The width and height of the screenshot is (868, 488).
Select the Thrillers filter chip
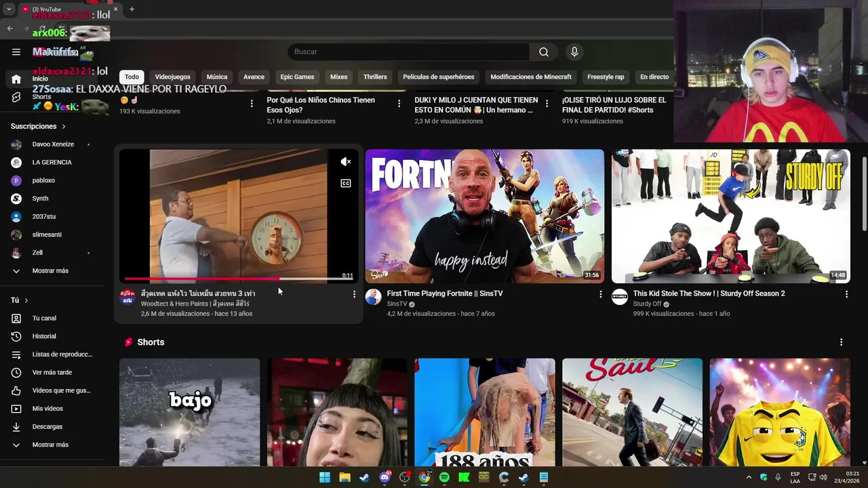pos(375,77)
